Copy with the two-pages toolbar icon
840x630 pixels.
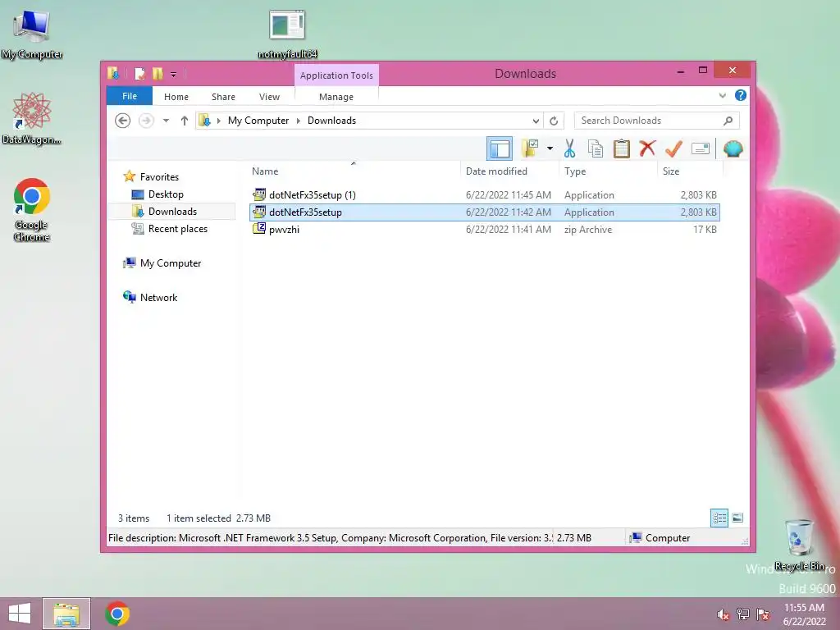[x=596, y=148]
